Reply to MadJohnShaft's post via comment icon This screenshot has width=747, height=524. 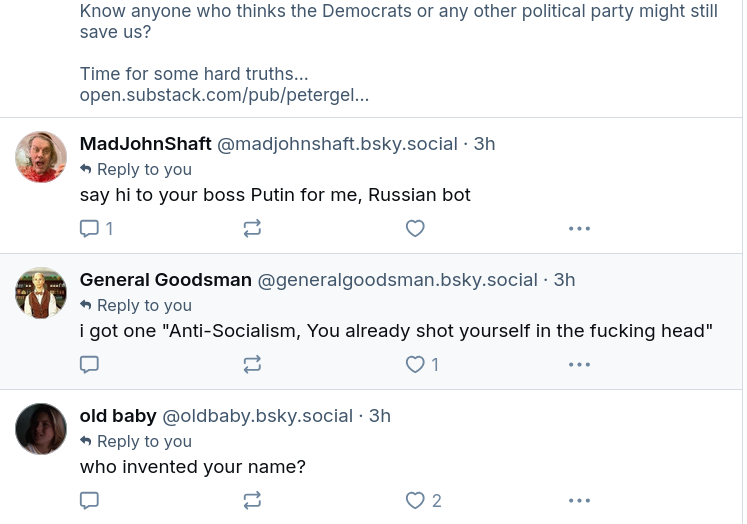click(x=89, y=228)
